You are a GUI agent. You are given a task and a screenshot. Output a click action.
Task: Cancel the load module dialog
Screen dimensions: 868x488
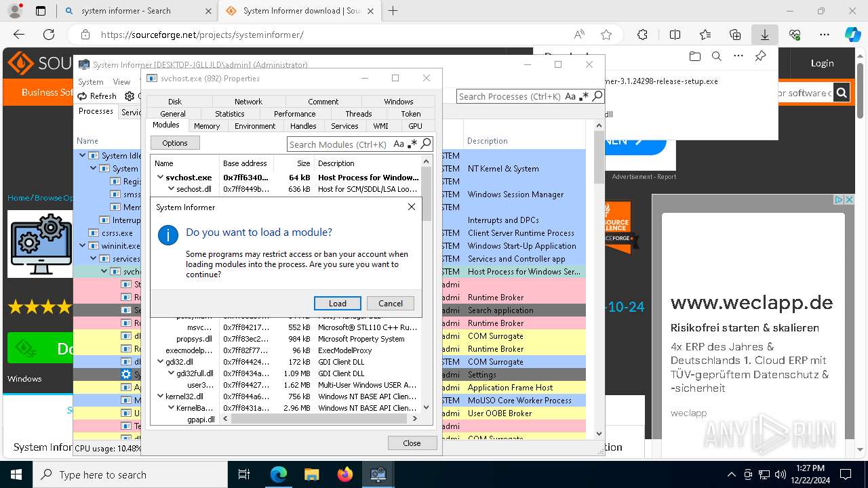[x=391, y=303]
